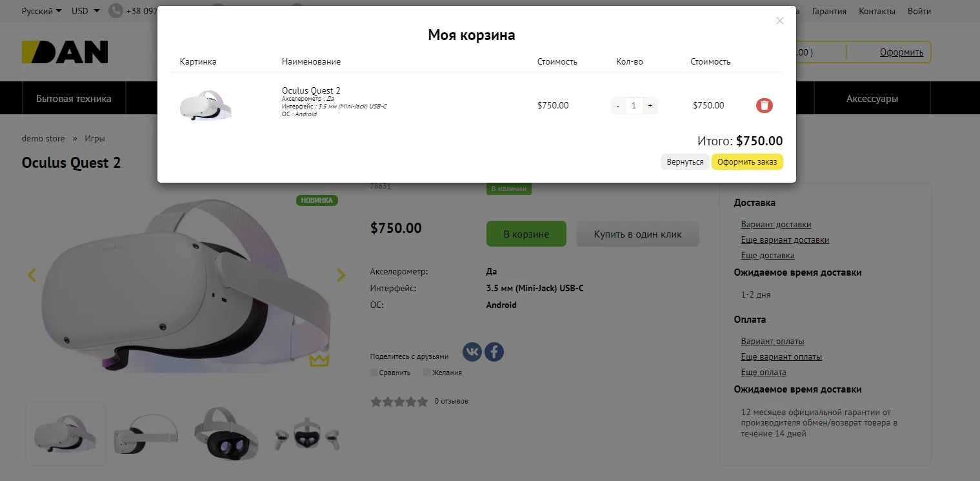The image size is (980, 481).
Task: Remove Oculus Quest 2 from cart via trash icon
Action: [x=764, y=105]
